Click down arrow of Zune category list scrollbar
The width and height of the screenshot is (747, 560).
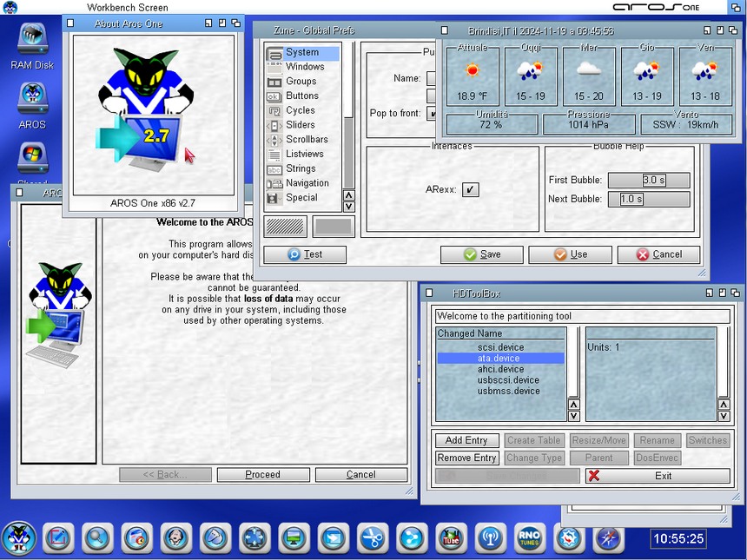pos(348,206)
